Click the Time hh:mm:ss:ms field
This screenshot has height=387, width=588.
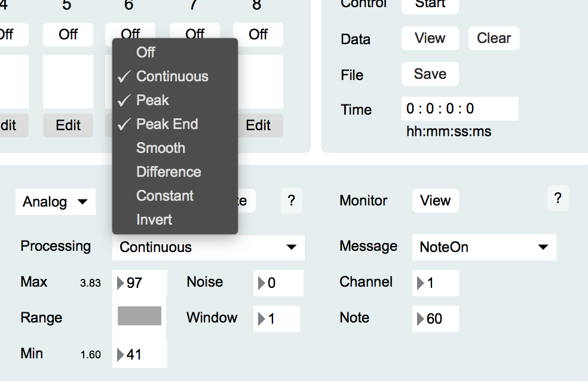[460, 109]
